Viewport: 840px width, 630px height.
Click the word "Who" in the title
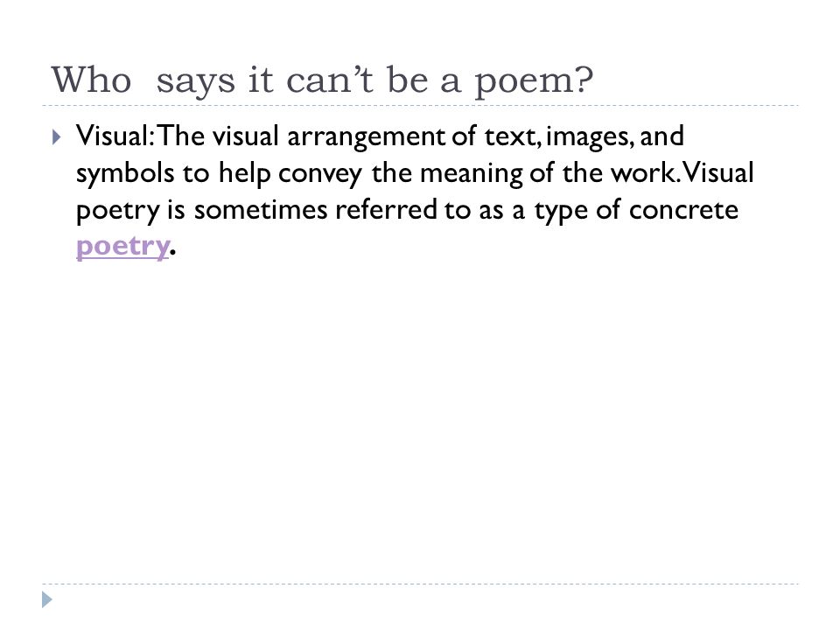coord(91,80)
